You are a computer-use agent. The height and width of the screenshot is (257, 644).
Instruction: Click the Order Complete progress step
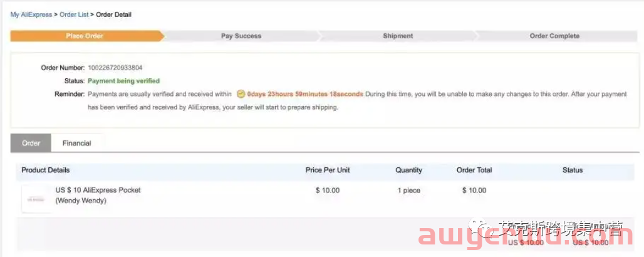click(x=554, y=36)
